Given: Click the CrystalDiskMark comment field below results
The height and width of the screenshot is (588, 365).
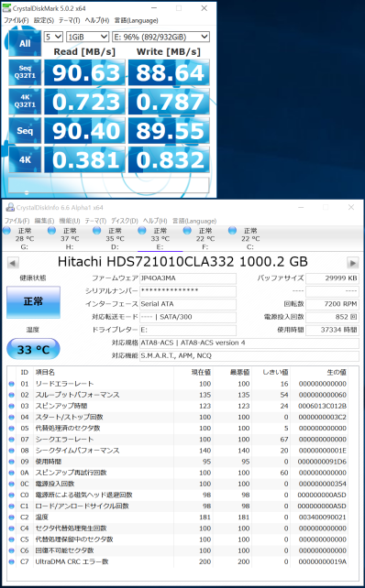Looking at the screenshot, I should pos(108,185).
